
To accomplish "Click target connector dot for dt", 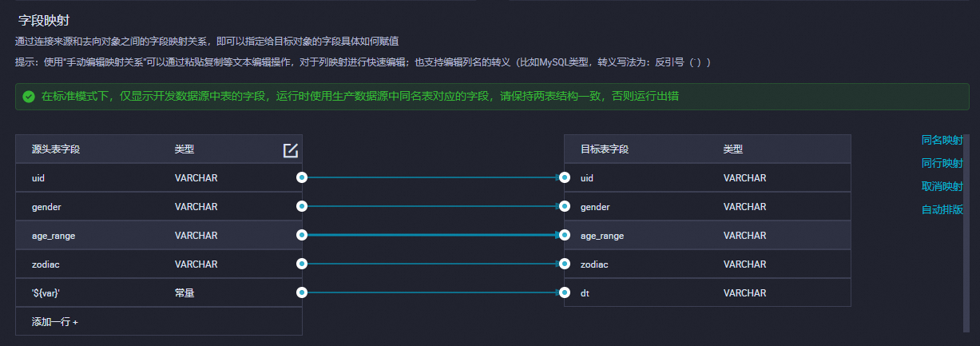I will click(x=565, y=292).
